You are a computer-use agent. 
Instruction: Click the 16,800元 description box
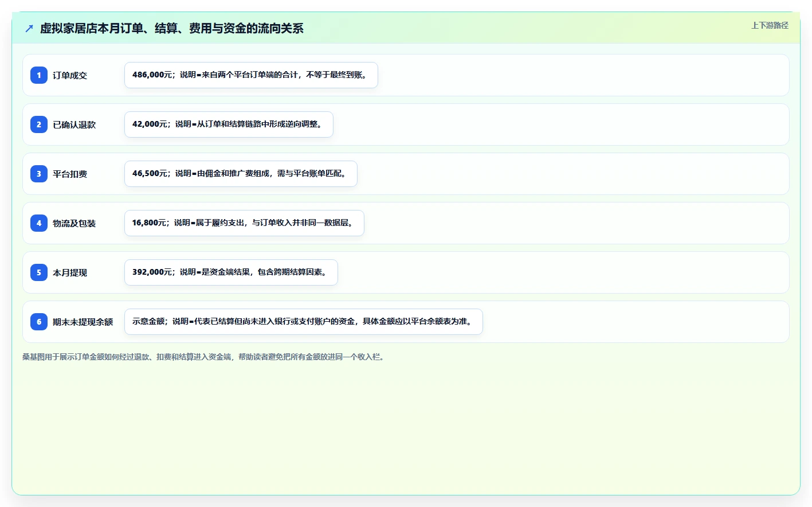[x=244, y=223]
